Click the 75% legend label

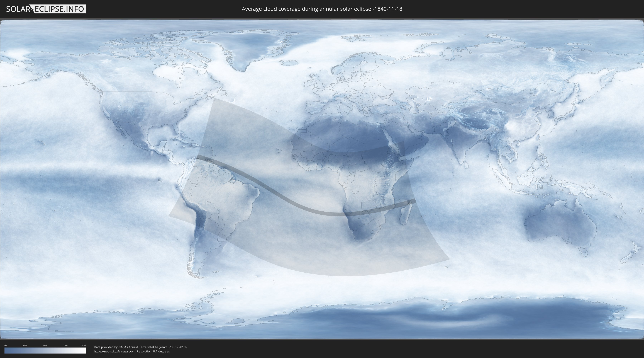tap(65, 345)
